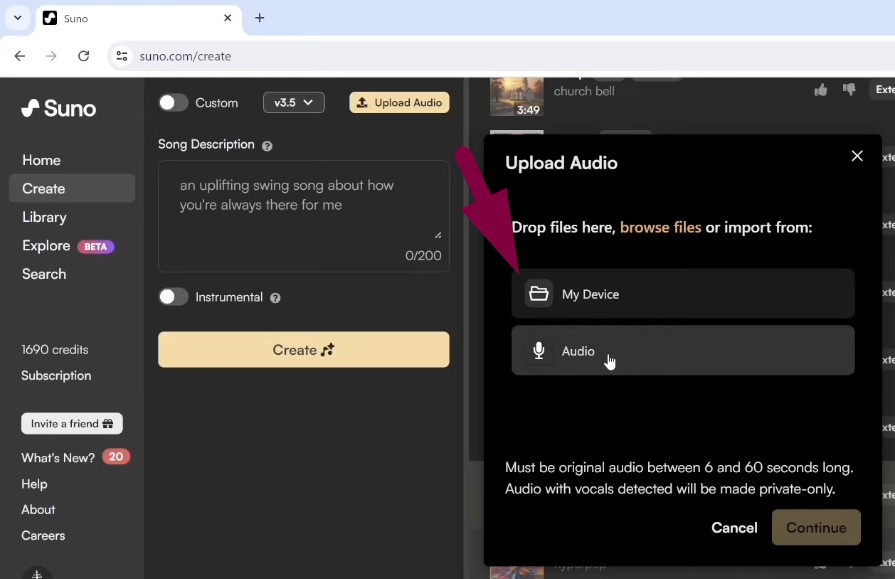Screen dimensions: 895x579
Task: Click the Create song button
Action: pyautogui.click(x=304, y=349)
